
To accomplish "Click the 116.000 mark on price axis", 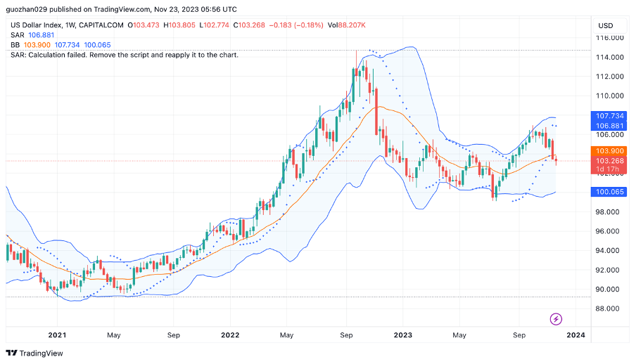I will [609, 38].
